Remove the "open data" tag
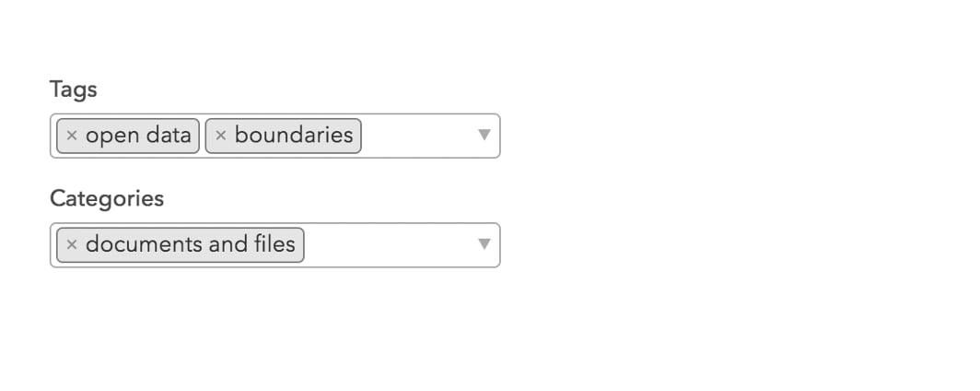 tap(72, 136)
